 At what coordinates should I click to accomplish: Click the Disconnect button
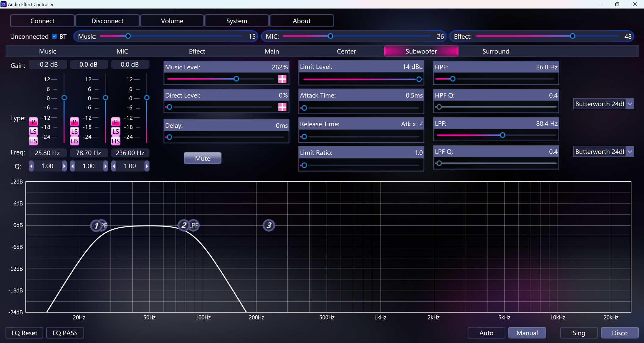tap(107, 21)
